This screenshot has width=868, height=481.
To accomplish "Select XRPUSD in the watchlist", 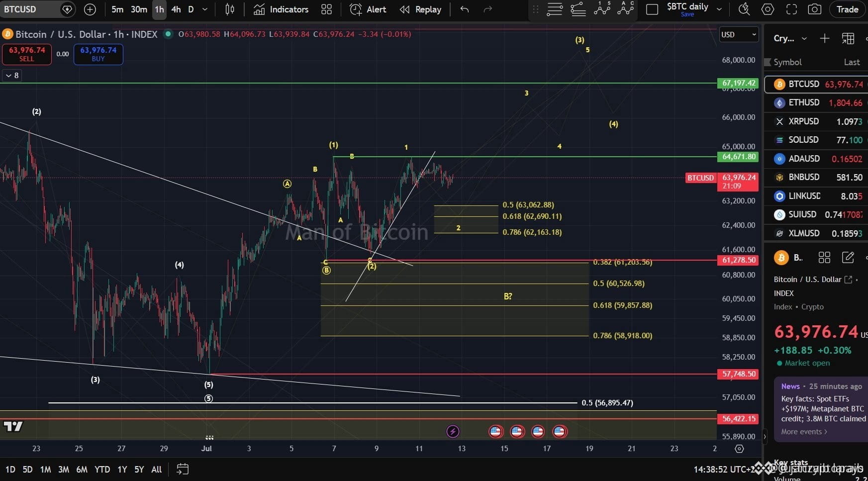I will 816,121.
